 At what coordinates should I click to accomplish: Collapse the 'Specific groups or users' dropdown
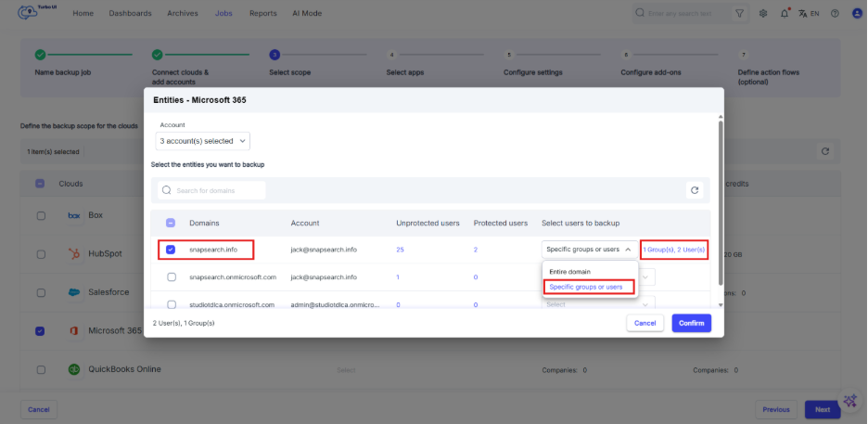pyautogui.click(x=589, y=250)
